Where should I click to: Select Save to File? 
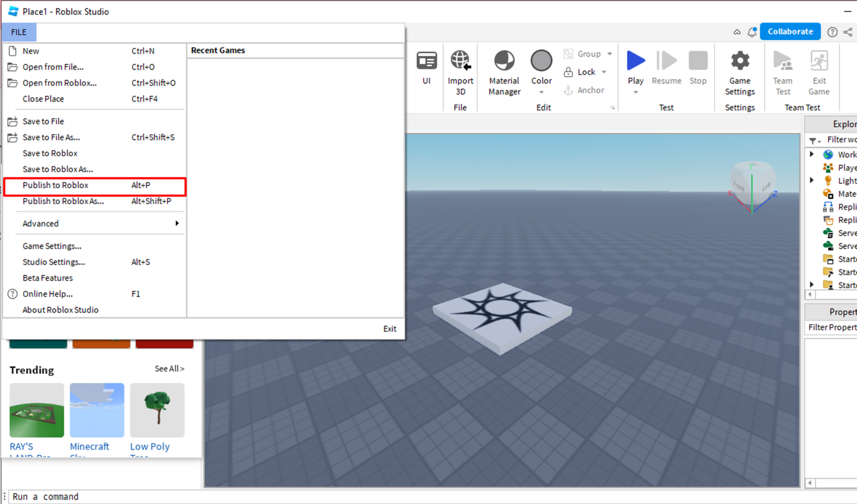pos(94,121)
